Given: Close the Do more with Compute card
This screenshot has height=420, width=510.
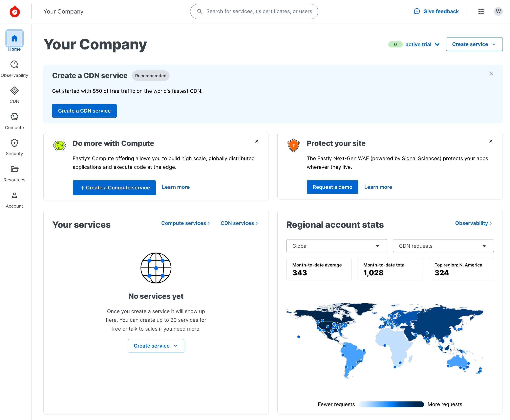Looking at the screenshot, I should coord(257,141).
